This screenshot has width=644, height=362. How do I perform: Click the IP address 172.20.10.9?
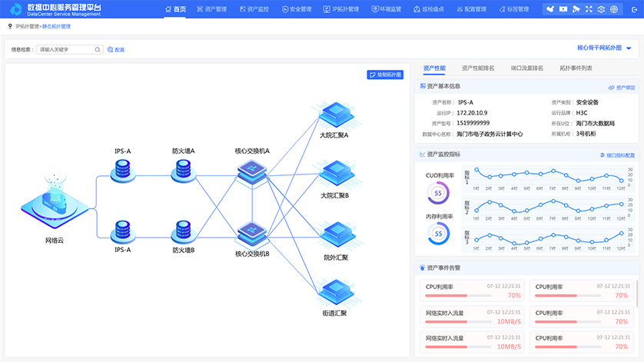click(472, 112)
